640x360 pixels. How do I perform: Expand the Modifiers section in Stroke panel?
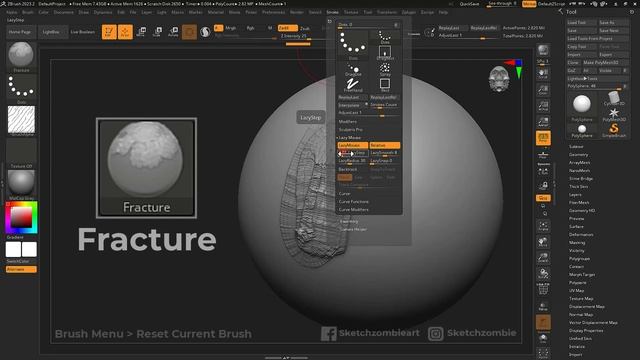tap(348, 122)
